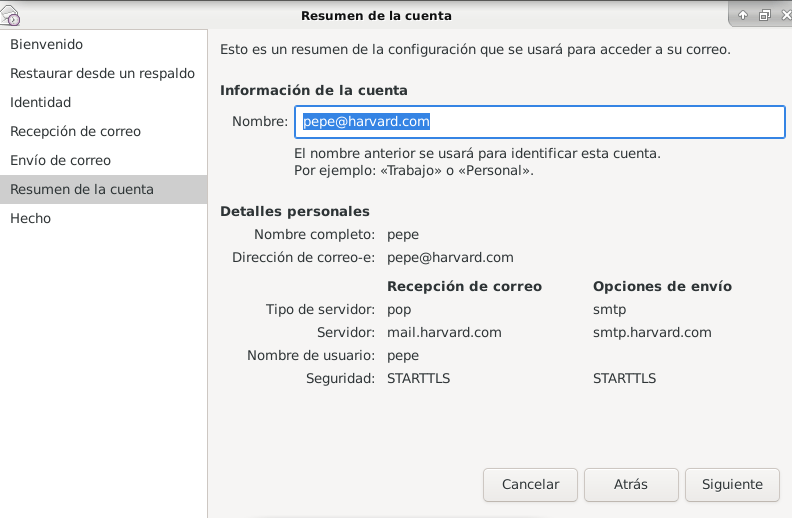Continue with the Siguiente button

(x=732, y=485)
